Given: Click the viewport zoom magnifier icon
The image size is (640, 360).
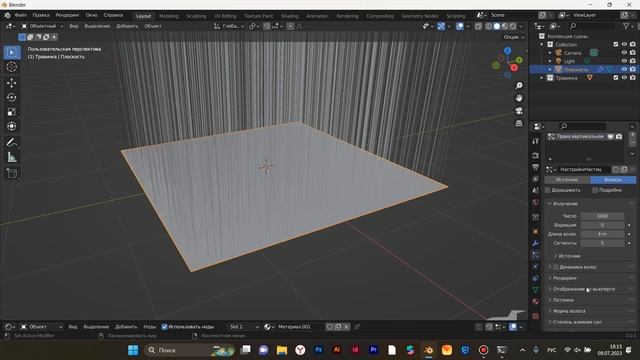Looking at the screenshot, I should click(519, 86).
